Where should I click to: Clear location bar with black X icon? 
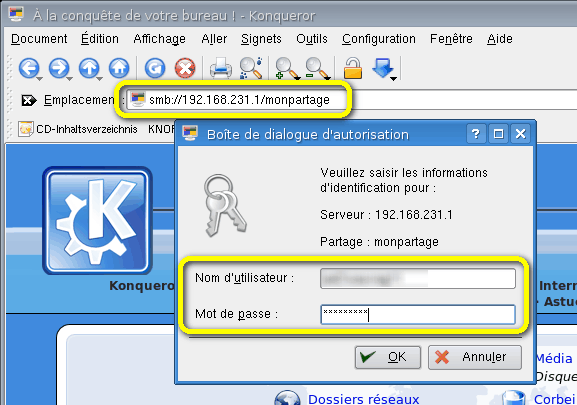coord(29,100)
